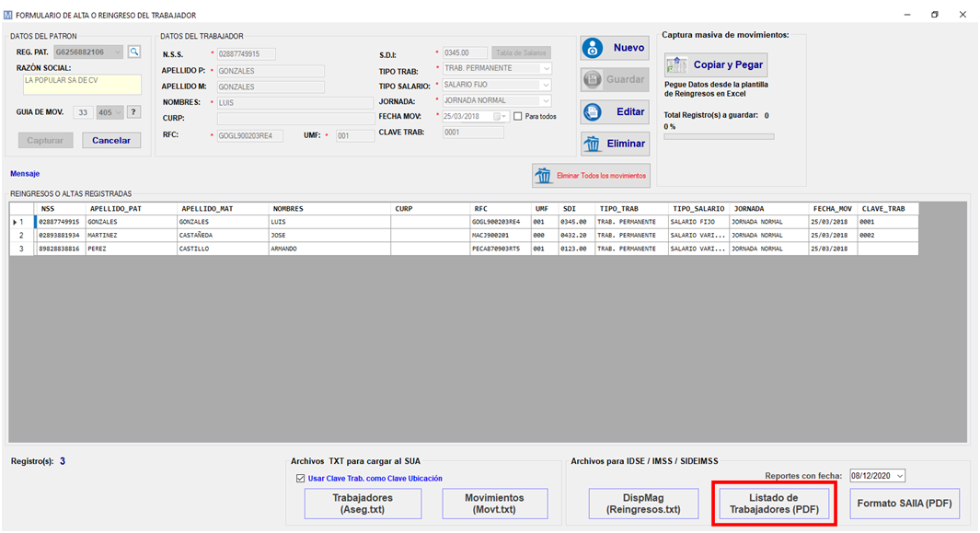Click the Tabla de Salarios button

coord(521,53)
